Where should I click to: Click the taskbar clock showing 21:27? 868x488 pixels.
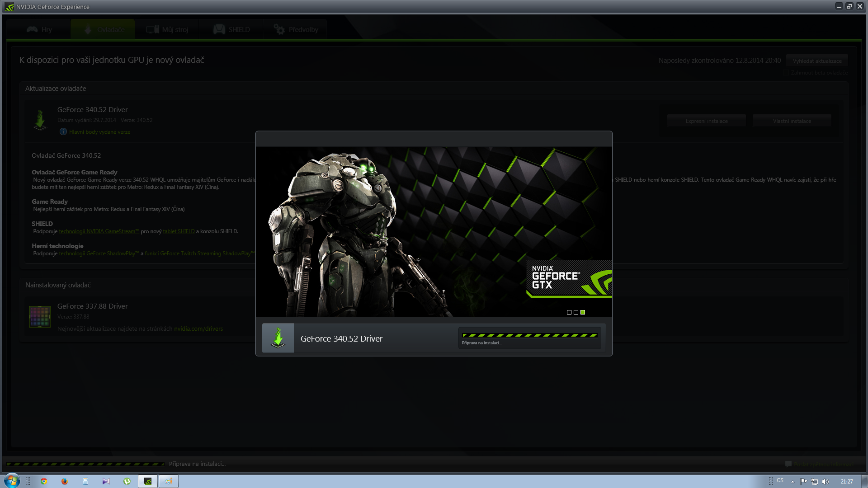tap(847, 482)
